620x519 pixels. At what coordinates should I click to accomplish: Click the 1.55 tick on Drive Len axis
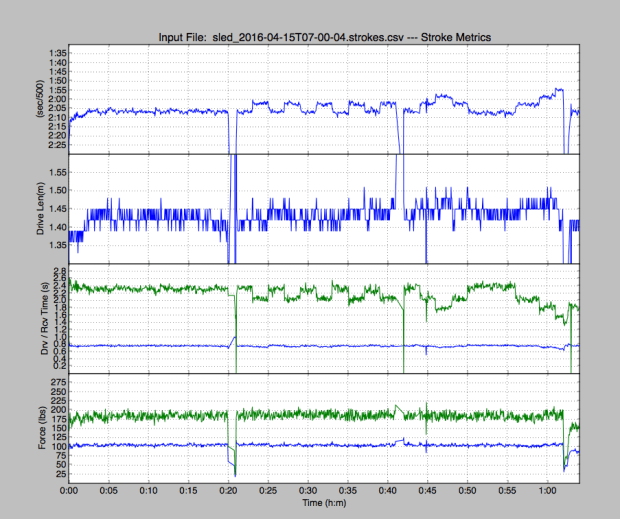point(56,172)
